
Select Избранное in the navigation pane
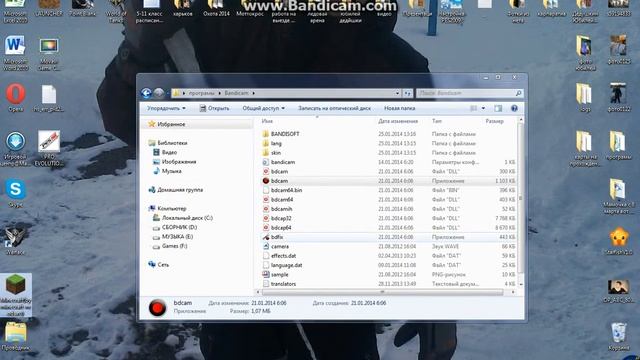tap(171, 124)
